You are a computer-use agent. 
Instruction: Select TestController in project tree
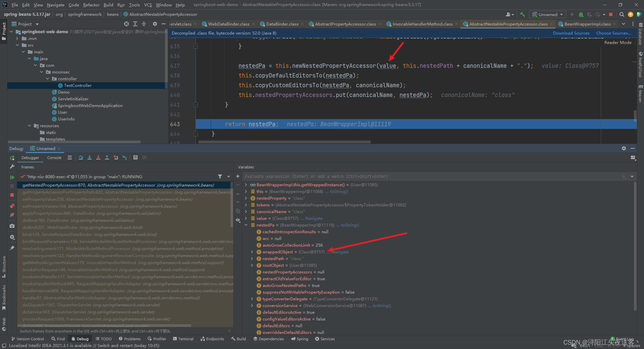(x=77, y=86)
